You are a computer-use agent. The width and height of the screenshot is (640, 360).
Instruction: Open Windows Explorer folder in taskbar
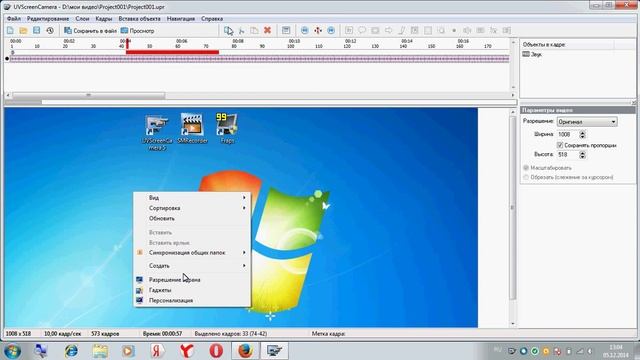(100, 351)
